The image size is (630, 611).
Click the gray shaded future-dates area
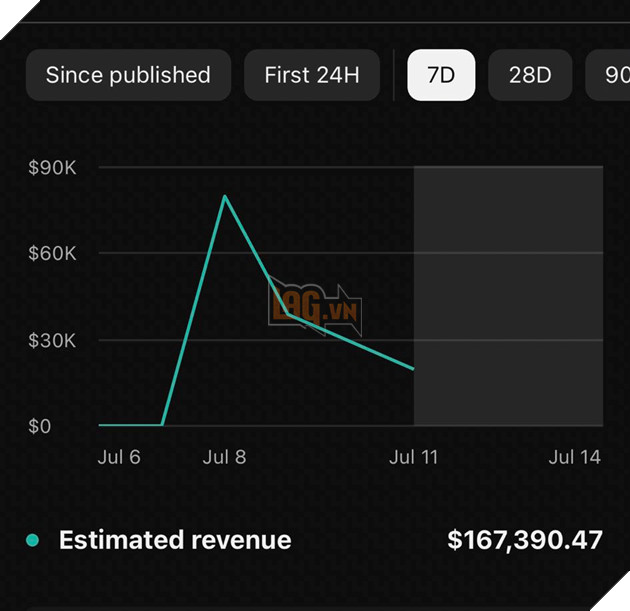(x=508, y=295)
